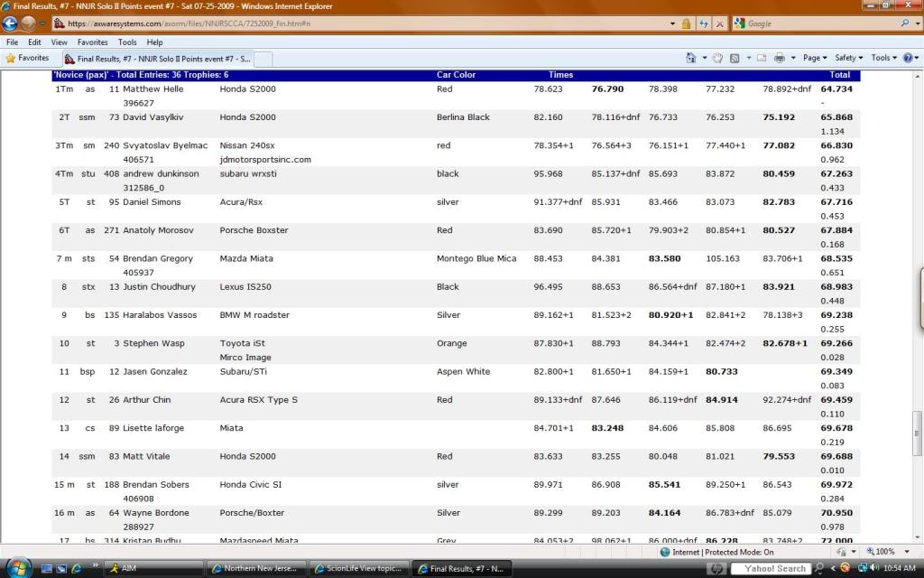Expand the Print dropdown arrow

coord(793,58)
